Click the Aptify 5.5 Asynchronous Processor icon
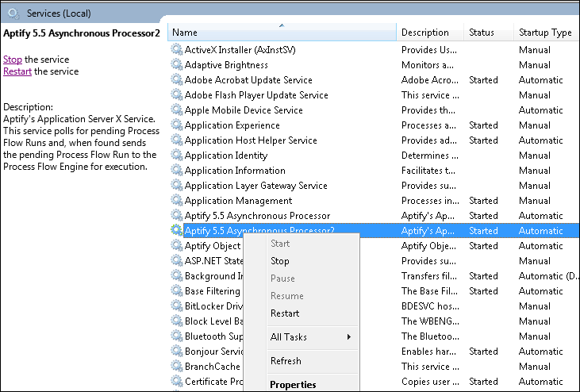Screen dimensions: 580x392 176,216
